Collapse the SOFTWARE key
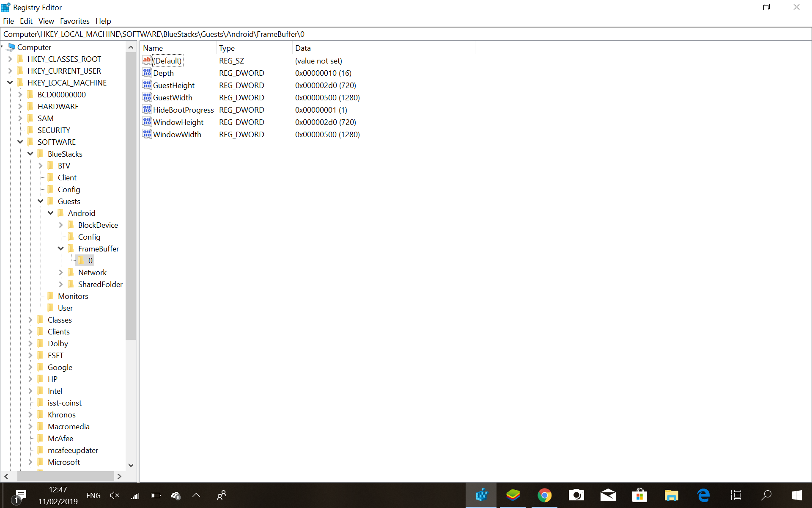The width and height of the screenshot is (812, 508). tap(20, 142)
